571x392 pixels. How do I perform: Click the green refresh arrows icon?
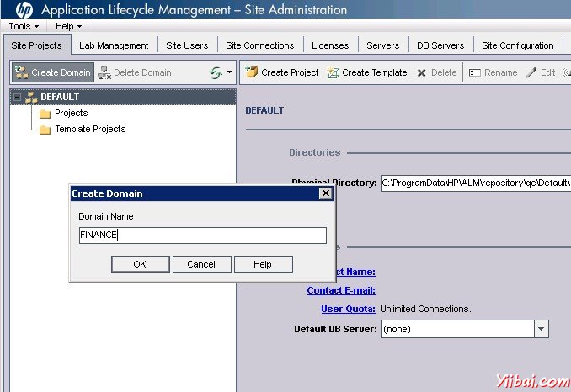tap(216, 72)
